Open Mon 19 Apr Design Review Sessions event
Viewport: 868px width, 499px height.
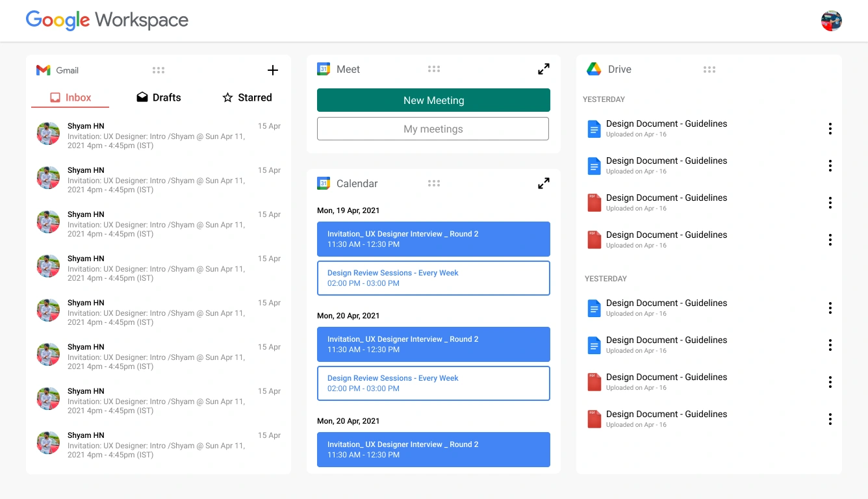pyautogui.click(x=433, y=278)
